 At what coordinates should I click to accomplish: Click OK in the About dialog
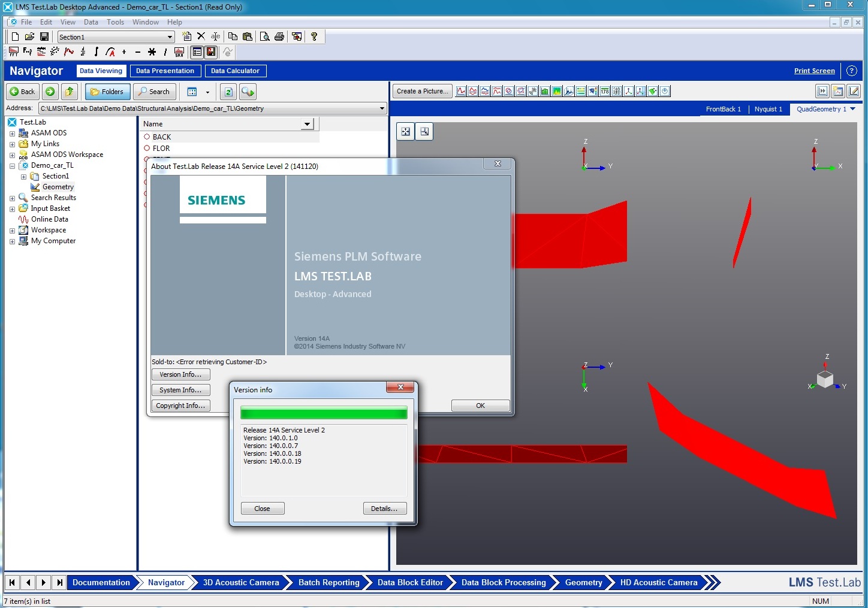click(x=480, y=406)
